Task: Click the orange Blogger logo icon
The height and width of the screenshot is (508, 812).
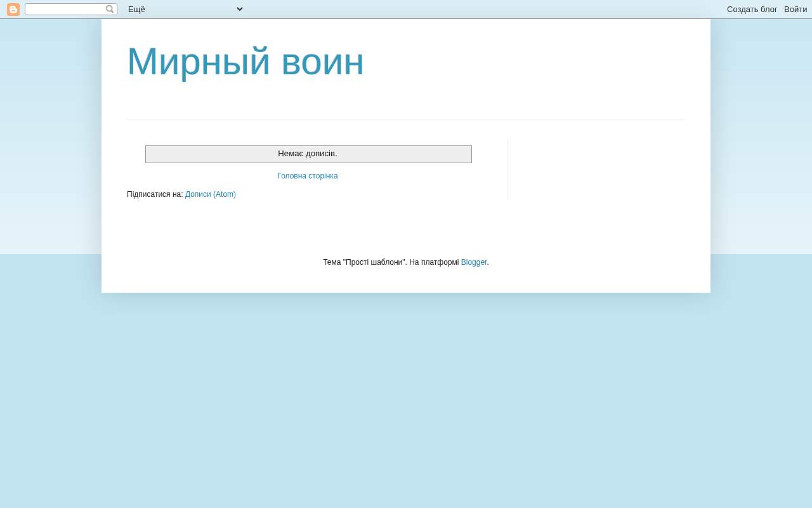Action: (x=13, y=10)
